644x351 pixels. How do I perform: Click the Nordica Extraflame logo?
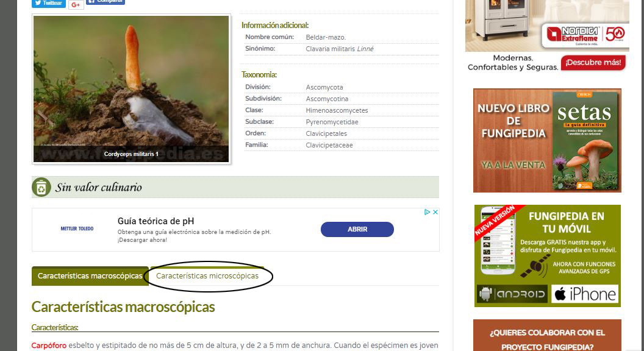coord(585,35)
